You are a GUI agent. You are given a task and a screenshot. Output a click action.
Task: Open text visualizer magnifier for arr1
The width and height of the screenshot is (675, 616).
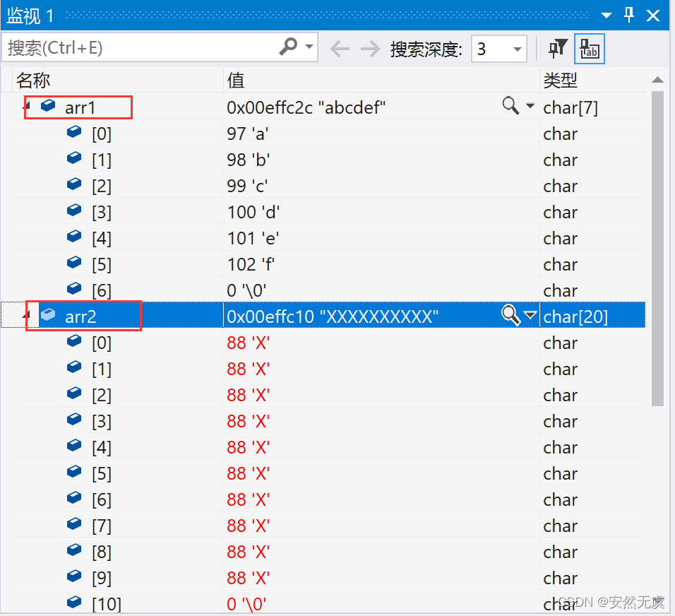coord(510,105)
